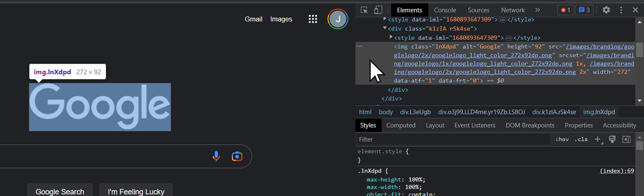Viewport: 644px width, 196px height.
Task: Switch to the Elements tab
Action: pyautogui.click(x=409, y=10)
